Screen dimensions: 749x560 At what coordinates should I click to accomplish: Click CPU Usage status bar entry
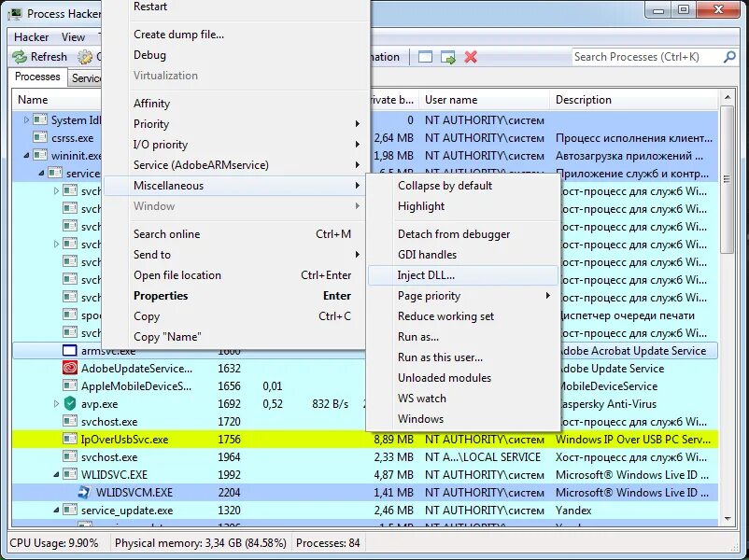[x=54, y=543]
